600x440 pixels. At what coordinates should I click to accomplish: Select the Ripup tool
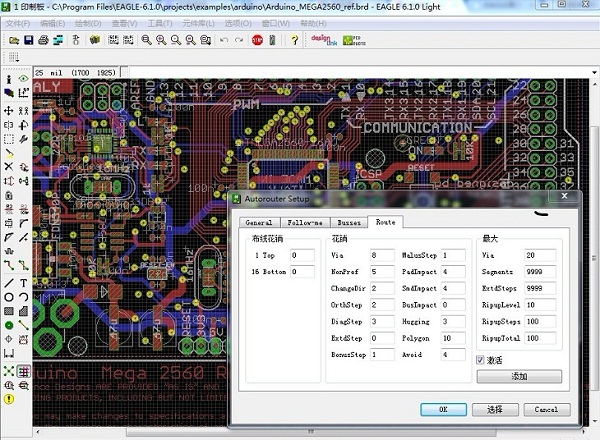point(24,265)
